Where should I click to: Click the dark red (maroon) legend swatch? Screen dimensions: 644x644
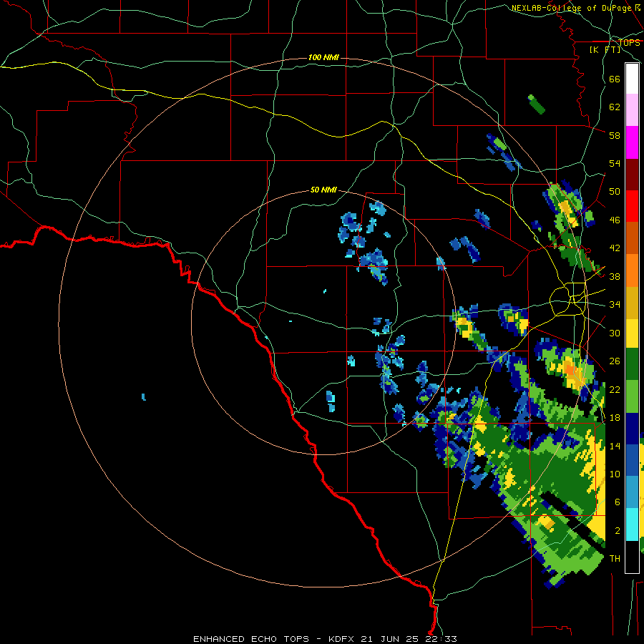[632, 175]
